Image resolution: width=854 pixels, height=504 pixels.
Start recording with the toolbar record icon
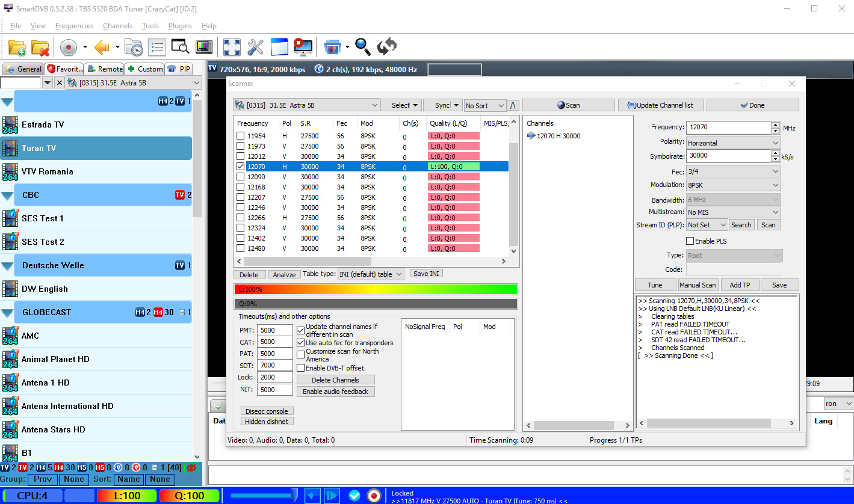click(x=68, y=47)
